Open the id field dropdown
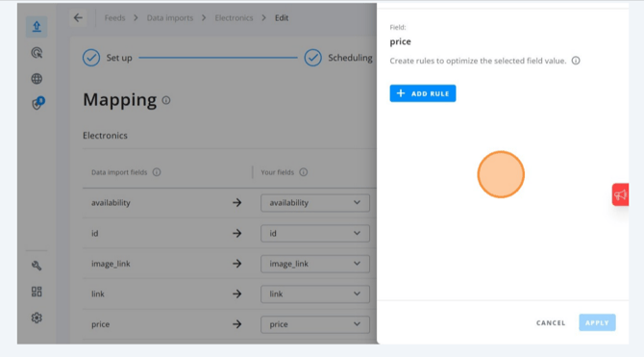This screenshot has height=357, width=644. pos(315,233)
